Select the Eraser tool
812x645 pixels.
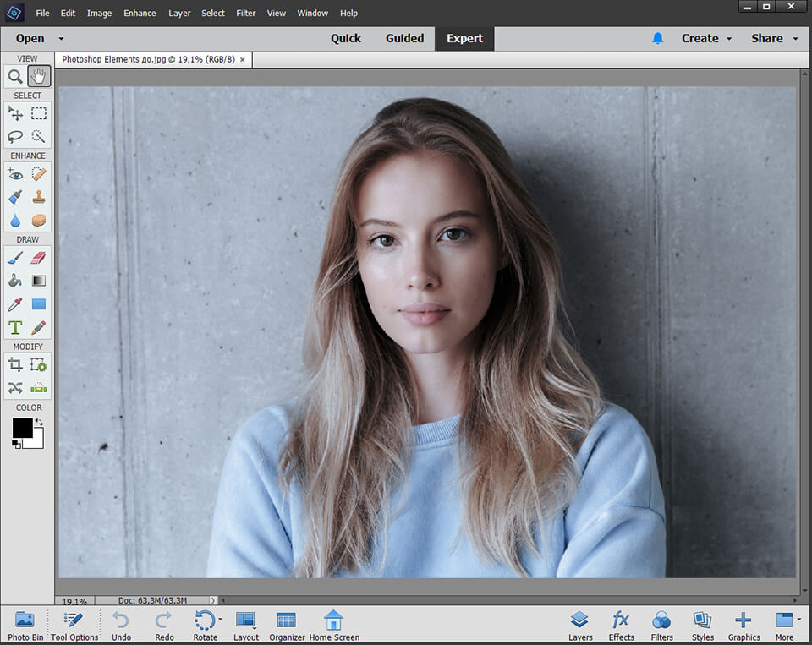click(x=39, y=257)
